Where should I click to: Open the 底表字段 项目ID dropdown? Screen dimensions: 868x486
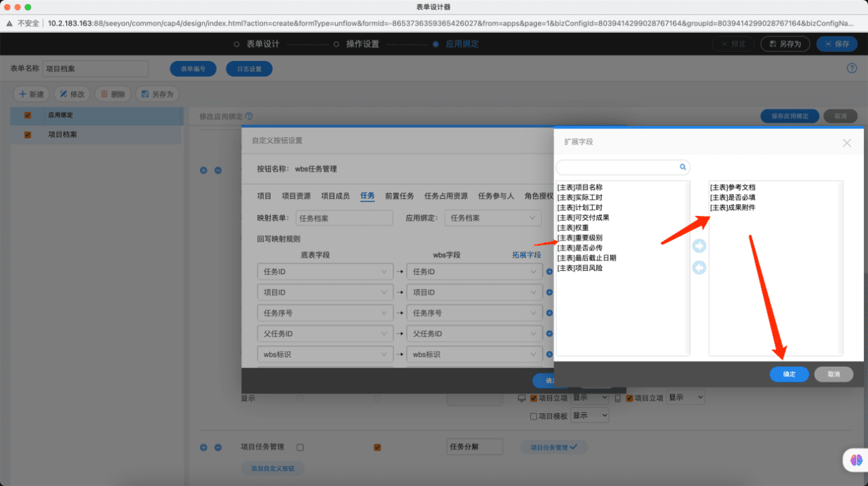click(x=325, y=293)
